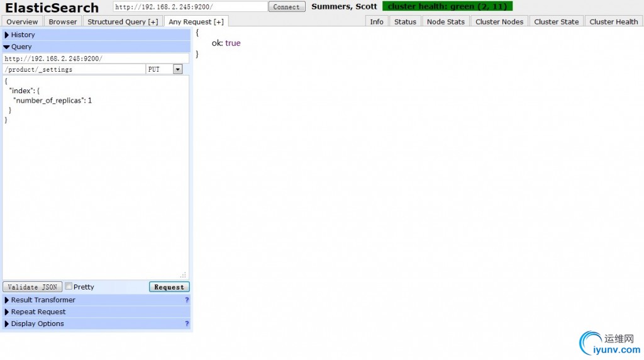This screenshot has width=644, height=360.
Task: Click the cluster health green status badge
Action: click(447, 6)
